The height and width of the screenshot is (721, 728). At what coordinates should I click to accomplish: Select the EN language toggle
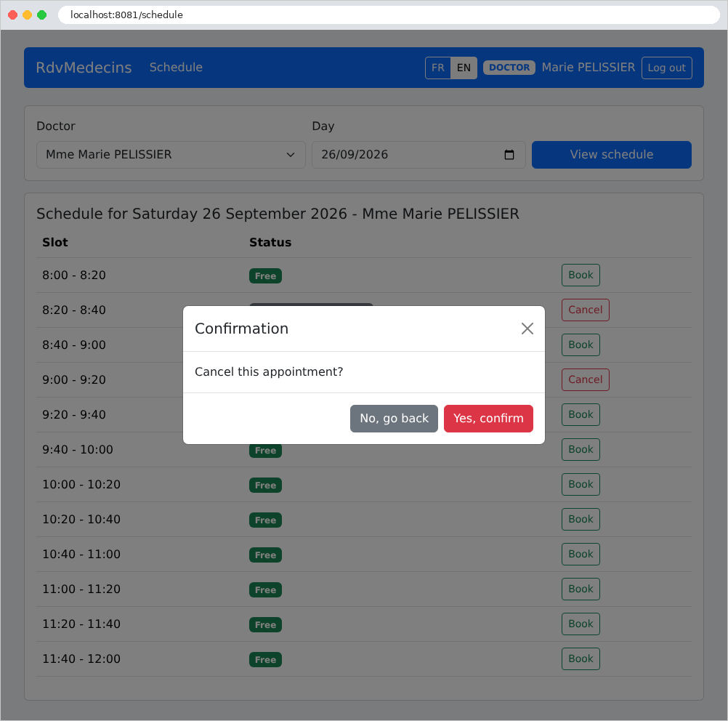click(x=464, y=68)
